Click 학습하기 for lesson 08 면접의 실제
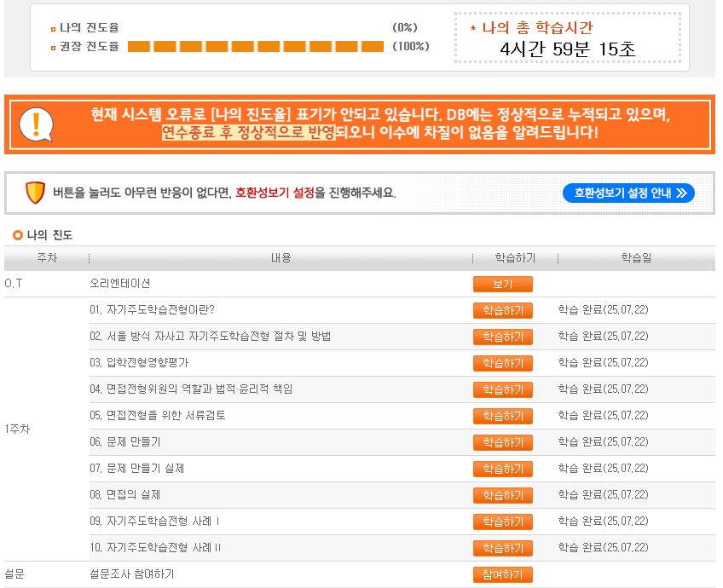723x588 pixels. pos(503,495)
